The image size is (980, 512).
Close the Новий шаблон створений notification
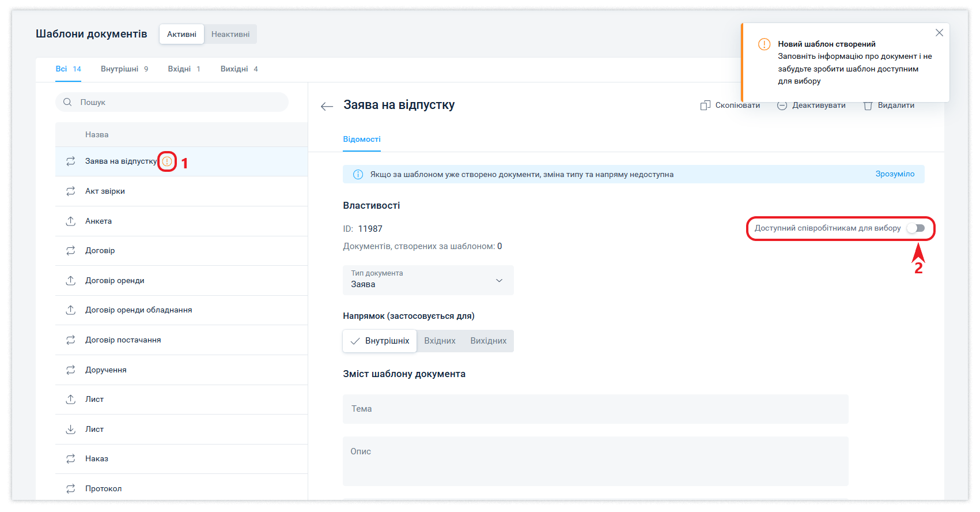939,33
